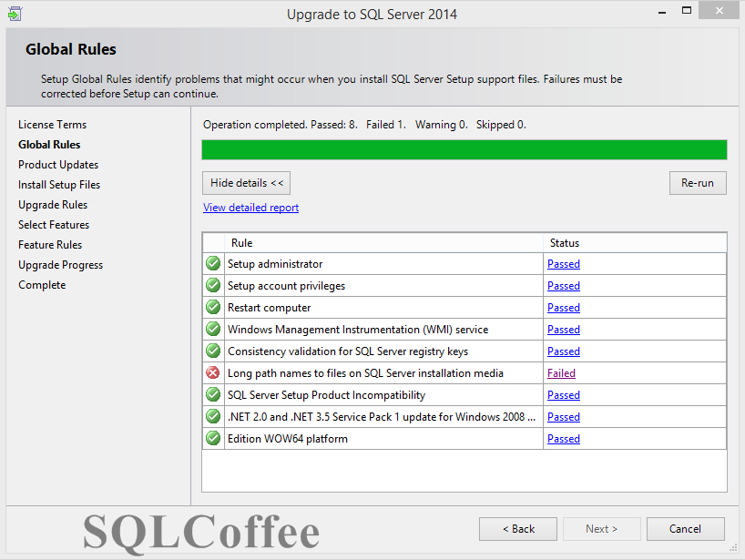Select License Terms step in left navigation

pyautogui.click(x=52, y=125)
